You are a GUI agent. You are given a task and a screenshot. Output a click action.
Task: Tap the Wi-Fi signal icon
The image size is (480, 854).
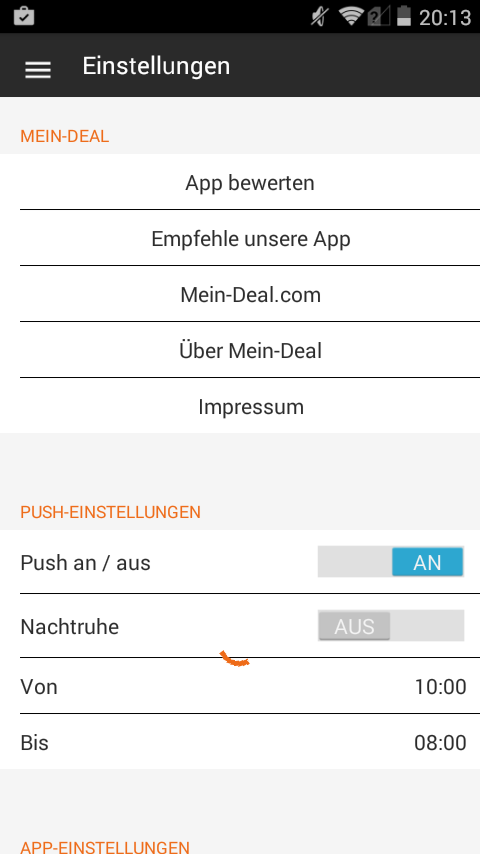pos(350,16)
